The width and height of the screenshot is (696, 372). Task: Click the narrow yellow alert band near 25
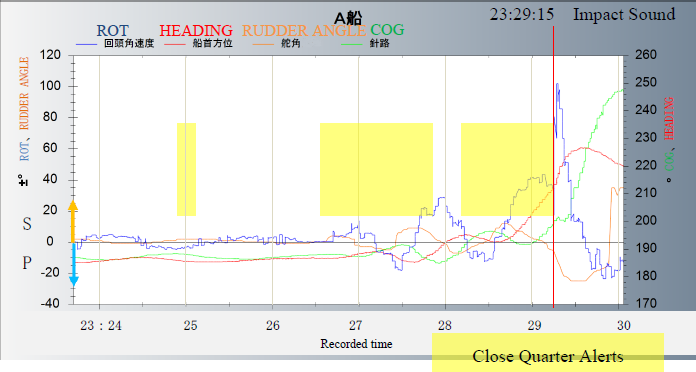[x=186, y=170]
